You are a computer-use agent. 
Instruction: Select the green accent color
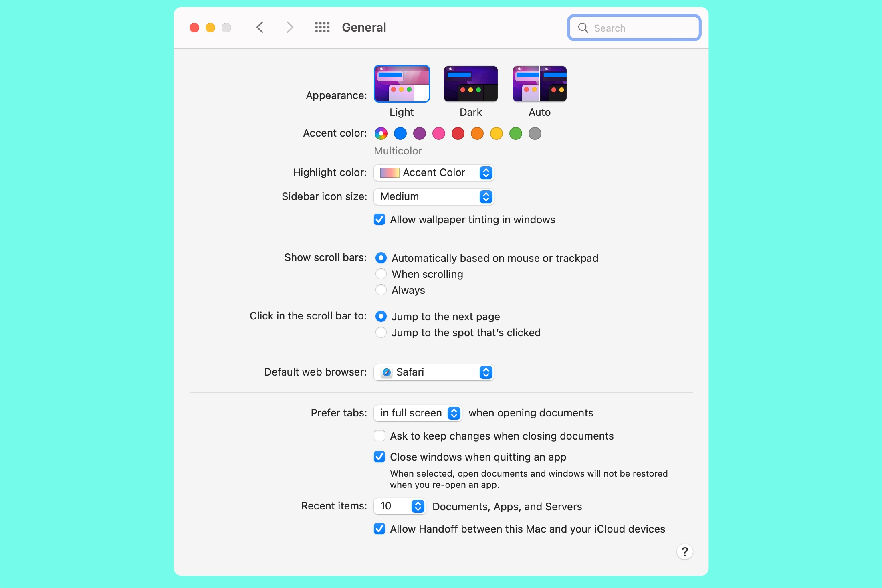[517, 134]
